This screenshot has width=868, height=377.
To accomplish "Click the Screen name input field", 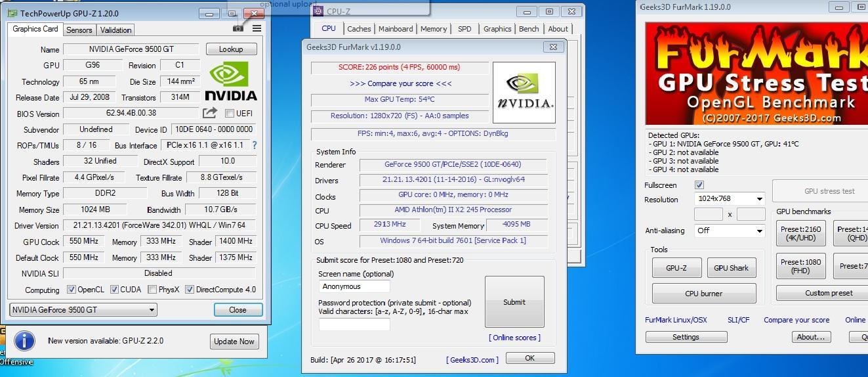I will (x=354, y=286).
